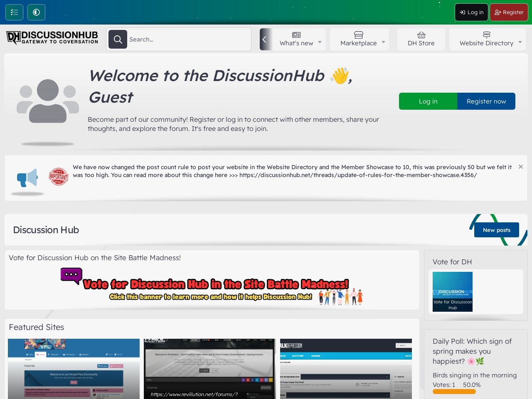
Task: Expand the Website Directory dropdown arrow
Action: tap(520, 42)
